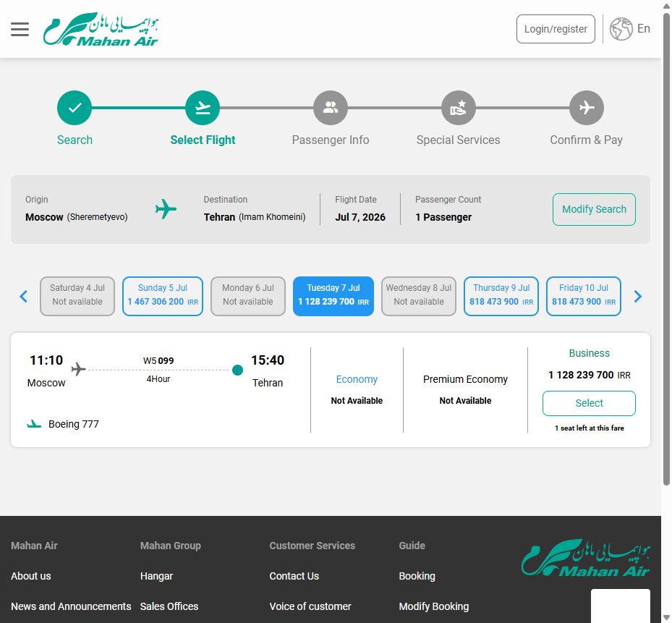Click the Guide footer heading

tap(412, 546)
